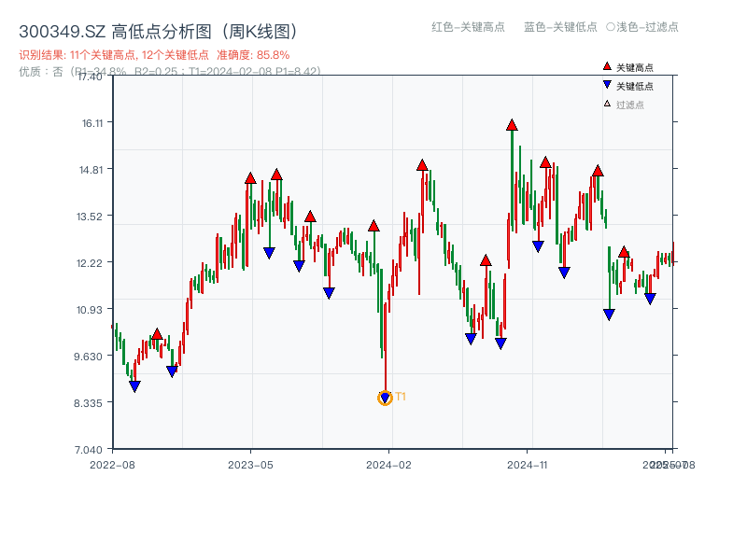747x560 pixels.
Task: Select red high marker of early-2024 rebound near 14.9
Action: [x=422, y=165]
